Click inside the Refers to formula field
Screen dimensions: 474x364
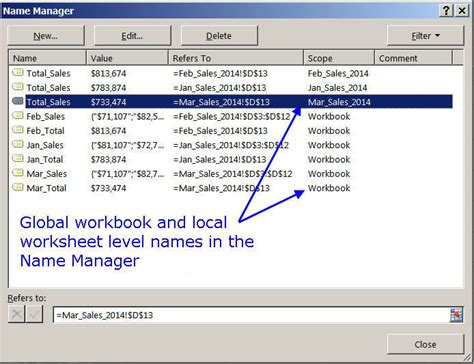(x=251, y=315)
